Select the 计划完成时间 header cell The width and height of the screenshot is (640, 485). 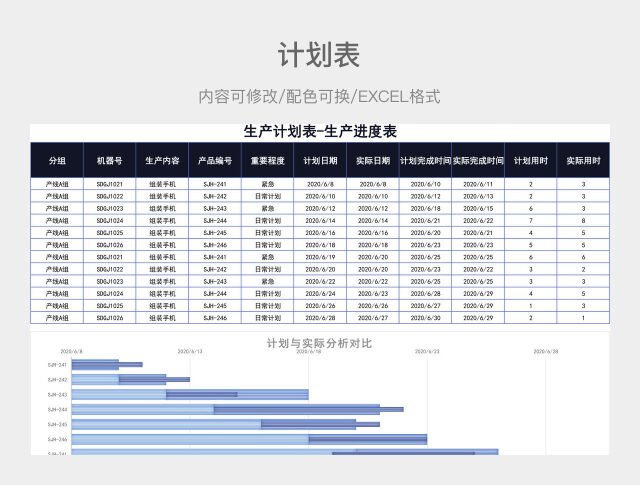coord(425,160)
